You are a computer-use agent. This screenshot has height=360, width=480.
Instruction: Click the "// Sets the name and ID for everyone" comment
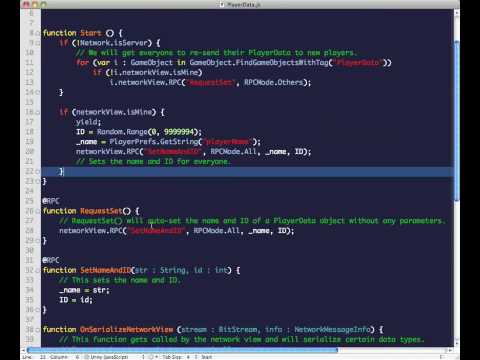[x=153, y=162]
